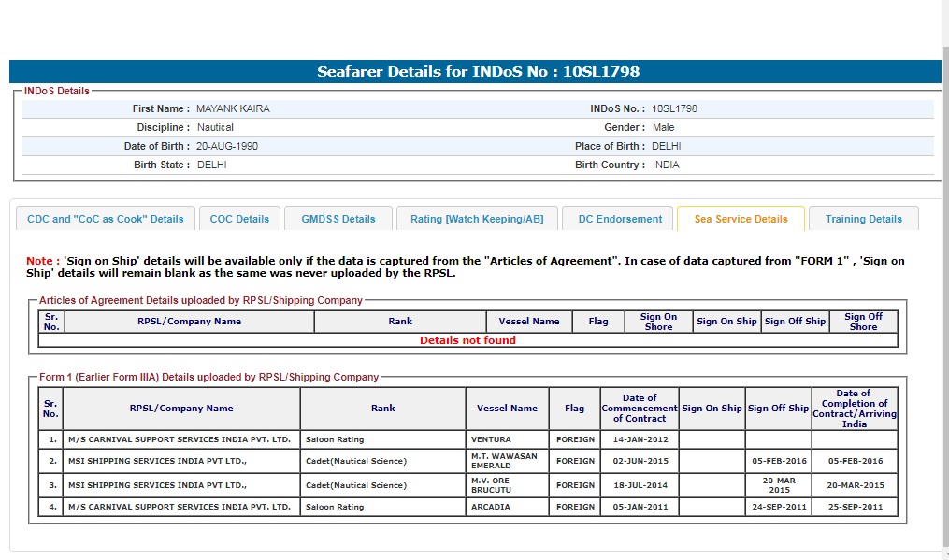Click the INDoS No. value 10SL1798
The width and height of the screenshot is (949, 560).
[674, 108]
